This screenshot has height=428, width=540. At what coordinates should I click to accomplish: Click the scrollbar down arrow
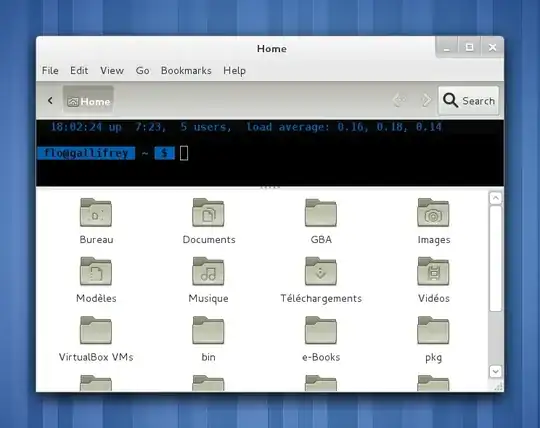[x=495, y=371]
